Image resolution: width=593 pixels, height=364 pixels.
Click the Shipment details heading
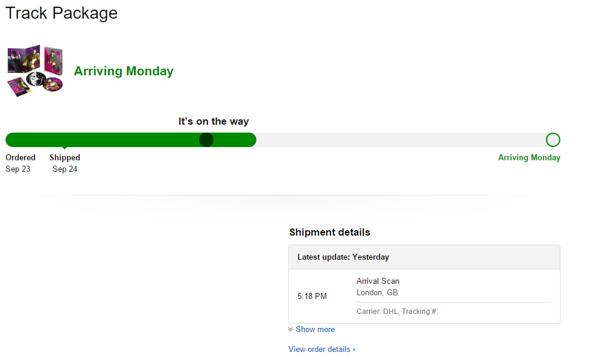pyautogui.click(x=329, y=233)
